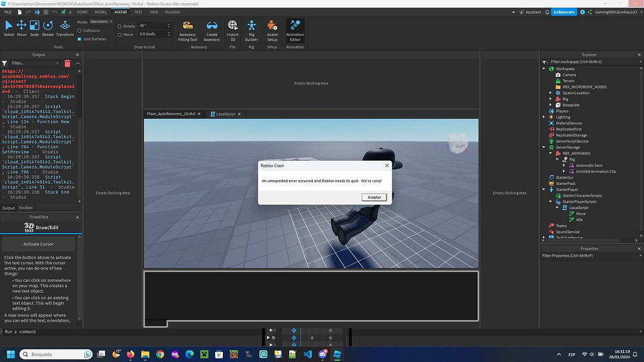Pick the Rotate tool

48,28
